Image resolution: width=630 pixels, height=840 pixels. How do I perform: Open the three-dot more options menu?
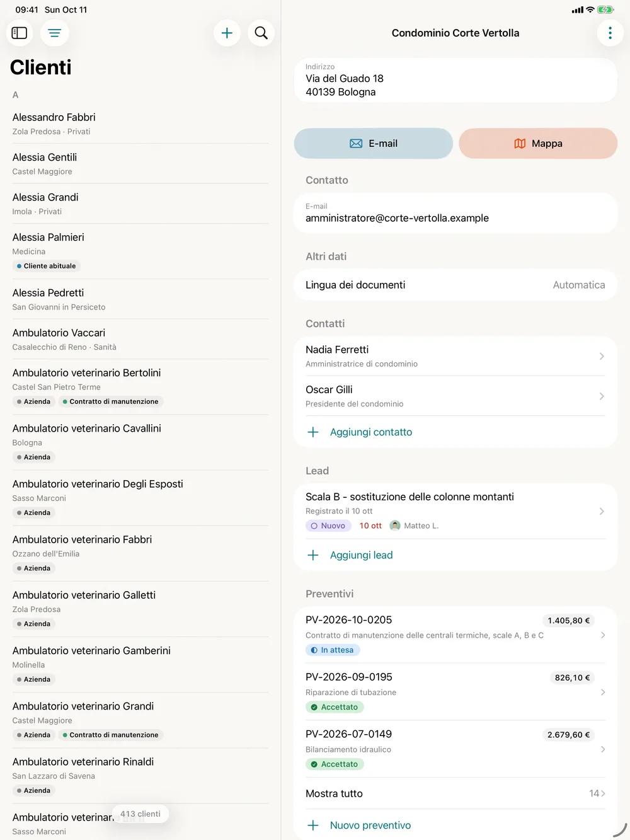pyautogui.click(x=610, y=33)
